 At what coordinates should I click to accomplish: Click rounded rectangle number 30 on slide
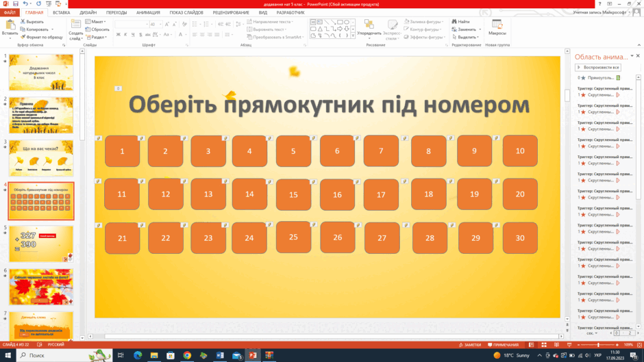coord(520,238)
